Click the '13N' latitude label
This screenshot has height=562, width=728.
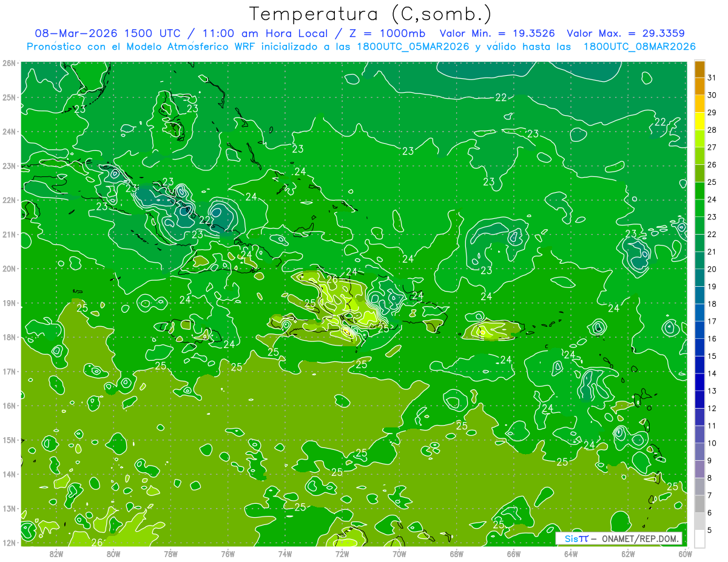tap(9, 508)
